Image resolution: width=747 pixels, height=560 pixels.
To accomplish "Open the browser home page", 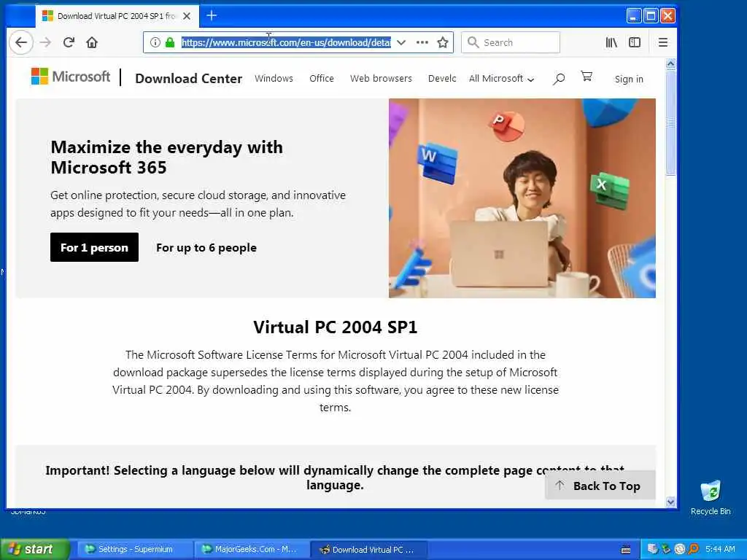I will 92,42.
